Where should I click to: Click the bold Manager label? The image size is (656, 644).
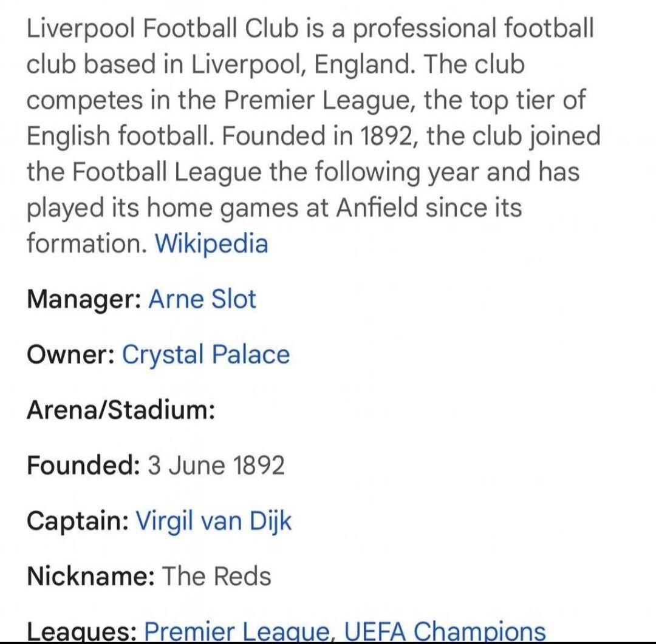pyautogui.click(x=84, y=299)
